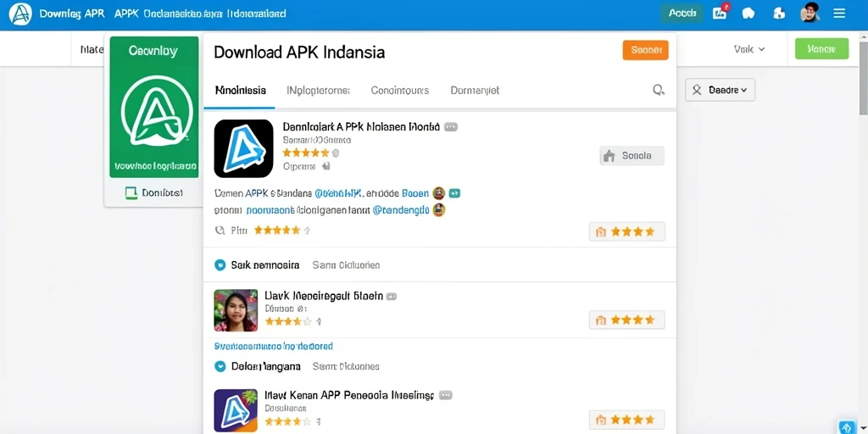Click the gray badge after Itavt Kenan title
The width and height of the screenshot is (868, 434).
446,396
